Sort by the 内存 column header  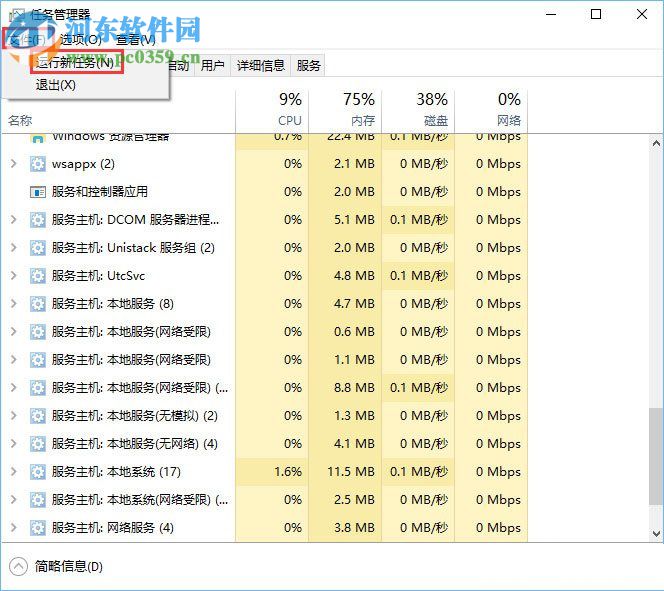345,111
